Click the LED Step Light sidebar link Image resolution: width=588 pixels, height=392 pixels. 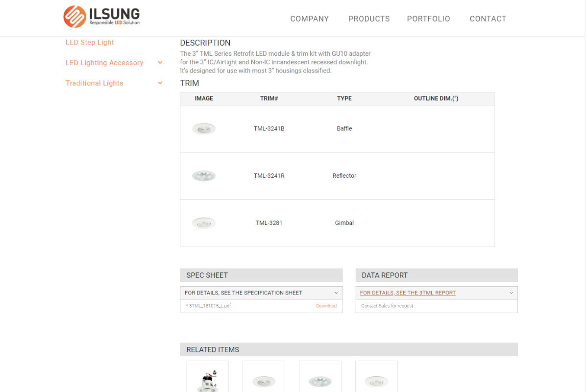(90, 43)
